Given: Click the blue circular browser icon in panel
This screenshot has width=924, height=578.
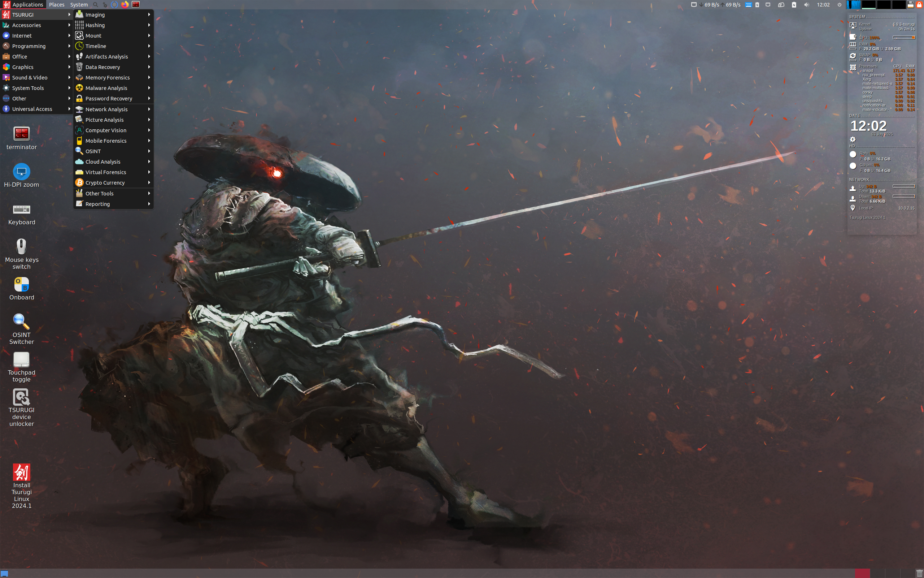Looking at the screenshot, I should point(114,5).
